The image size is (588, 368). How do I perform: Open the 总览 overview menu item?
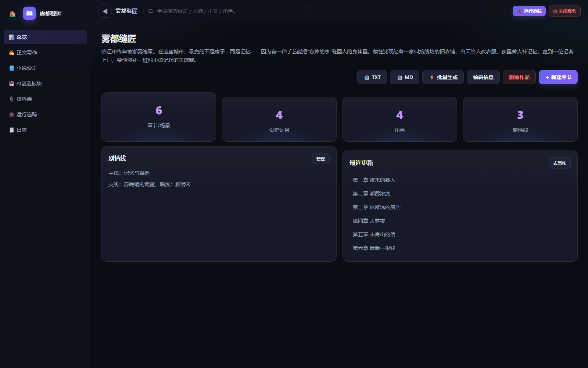(45, 37)
